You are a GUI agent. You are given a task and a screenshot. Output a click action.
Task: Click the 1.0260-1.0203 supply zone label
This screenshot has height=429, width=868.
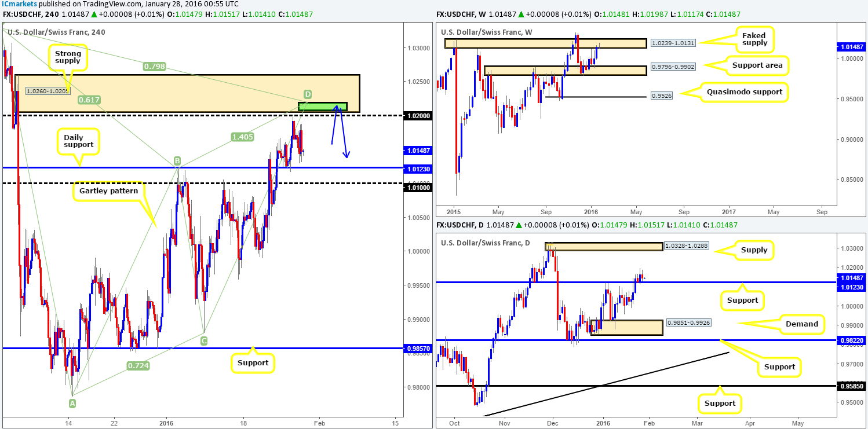(48, 90)
